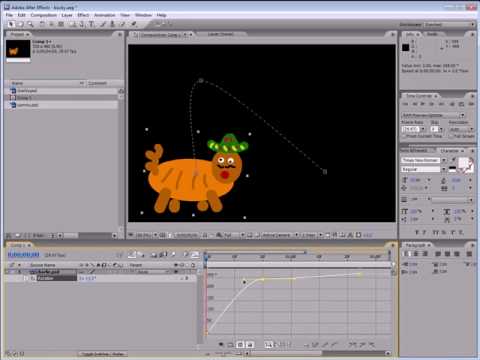Align paragraph text center
The height and width of the screenshot is (360, 480).
click(x=416, y=254)
